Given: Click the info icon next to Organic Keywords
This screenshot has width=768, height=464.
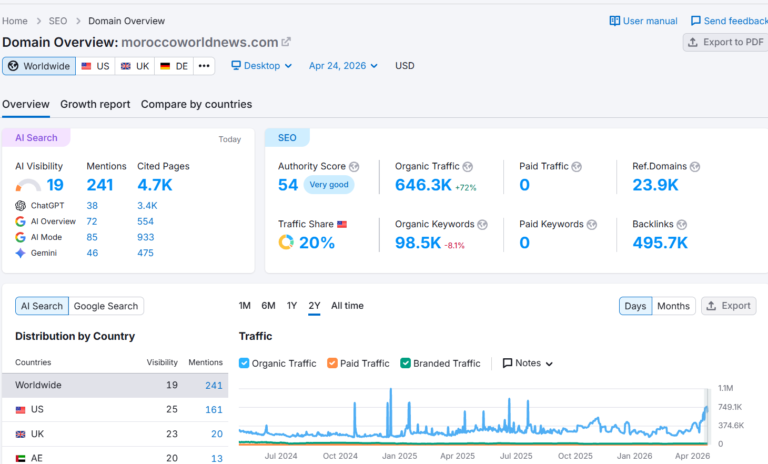Looking at the screenshot, I should click(482, 224).
